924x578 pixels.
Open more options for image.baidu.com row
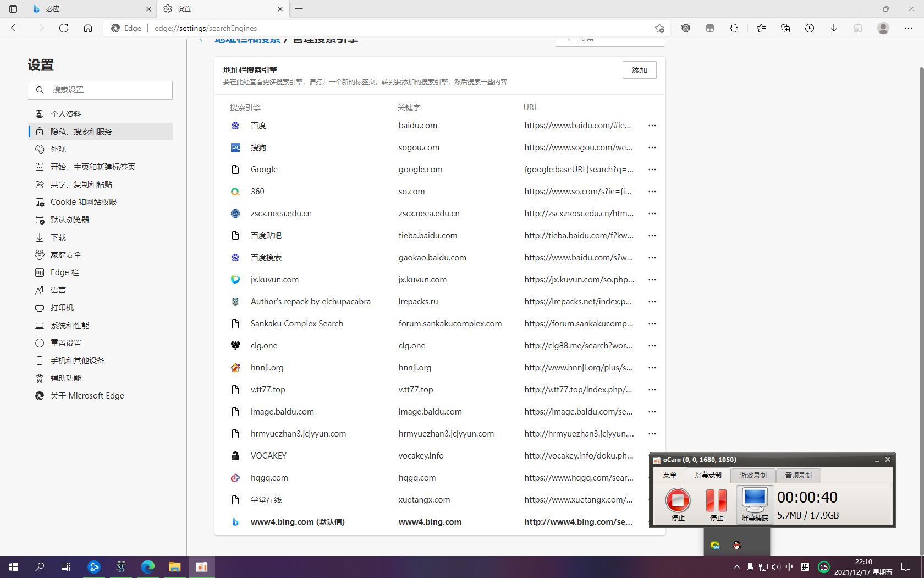[652, 412]
